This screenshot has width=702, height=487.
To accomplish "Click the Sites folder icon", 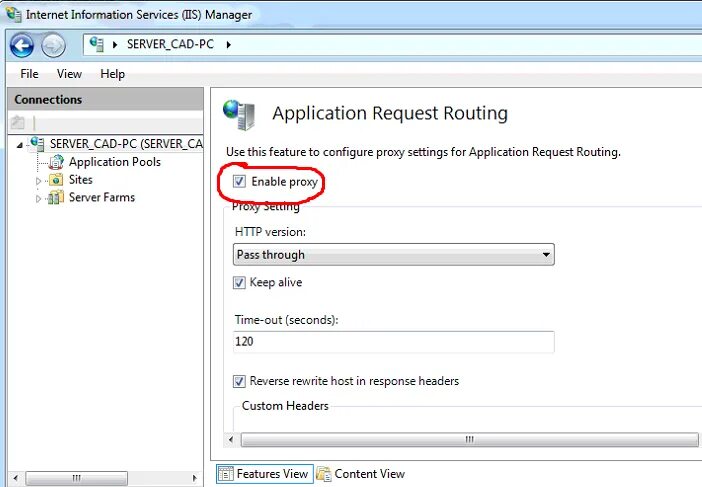I will [56, 180].
